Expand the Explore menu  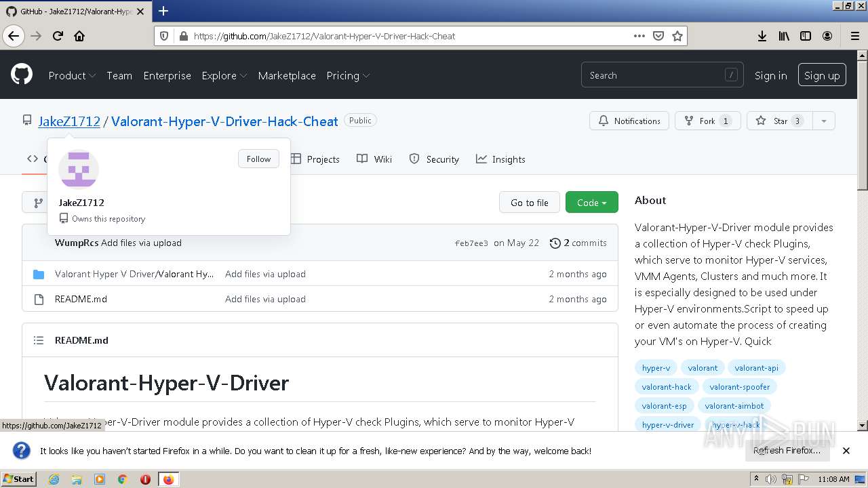tap(224, 75)
